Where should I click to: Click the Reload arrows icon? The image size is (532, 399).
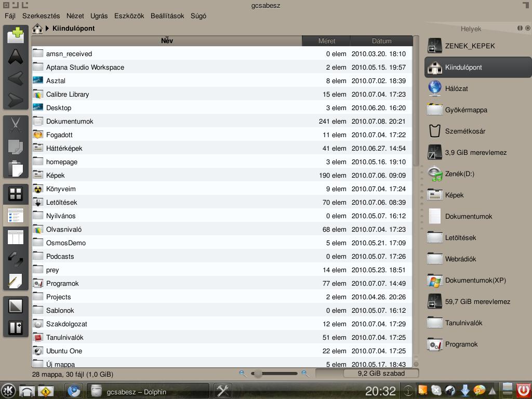click(x=16, y=259)
